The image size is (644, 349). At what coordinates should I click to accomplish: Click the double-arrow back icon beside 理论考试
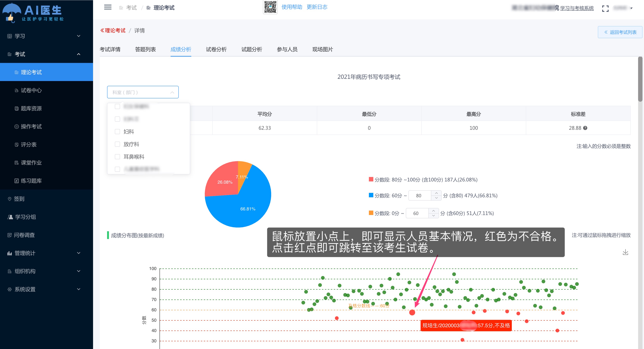pos(102,30)
